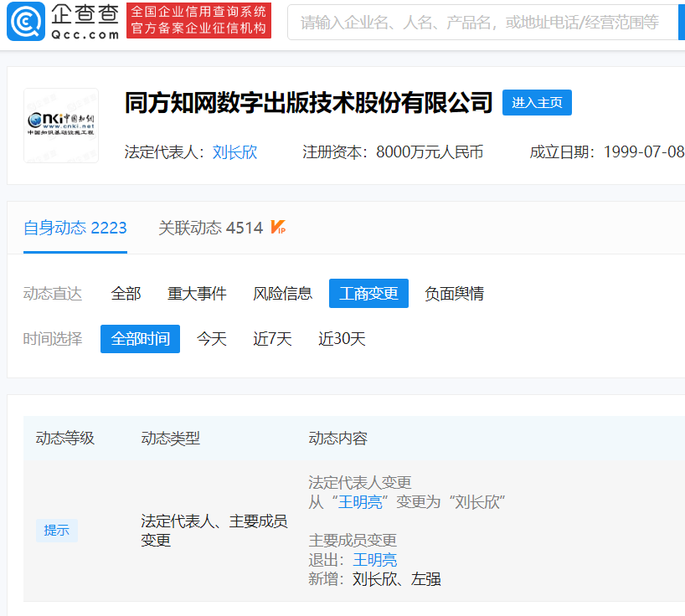685x616 pixels.
Task: Choose the 近7天 time filter
Action: 273,339
